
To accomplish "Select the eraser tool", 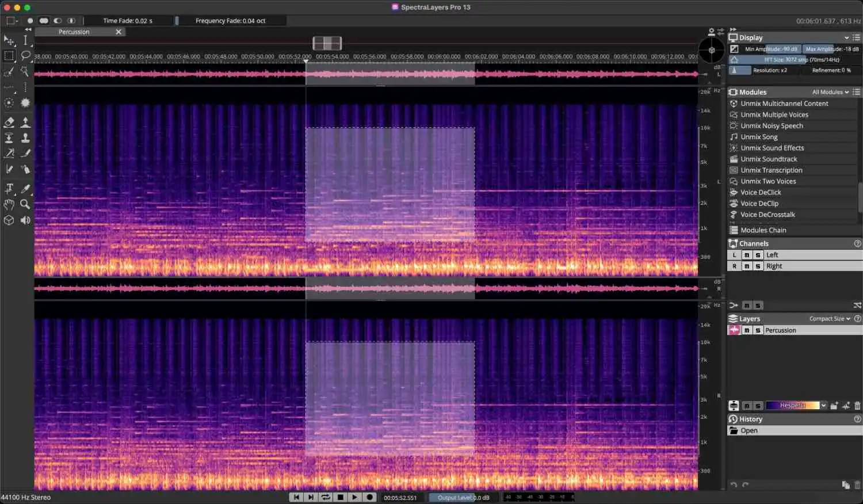I will click(x=9, y=122).
